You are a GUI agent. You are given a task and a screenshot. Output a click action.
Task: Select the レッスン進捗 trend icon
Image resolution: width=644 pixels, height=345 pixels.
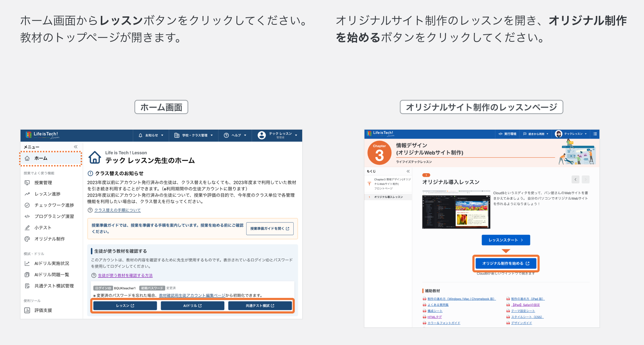tap(27, 194)
